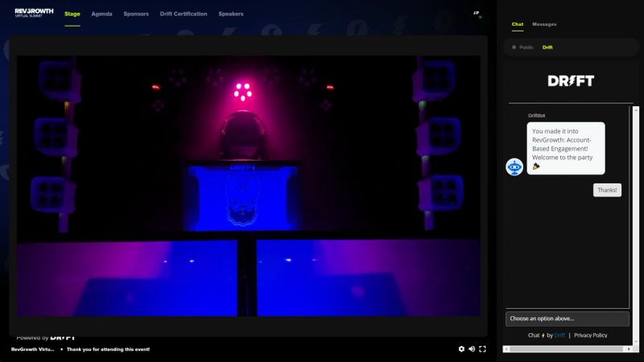644x362 pixels.
Task: Click the Choose an option above input field
Action: [x=568, y=319]
